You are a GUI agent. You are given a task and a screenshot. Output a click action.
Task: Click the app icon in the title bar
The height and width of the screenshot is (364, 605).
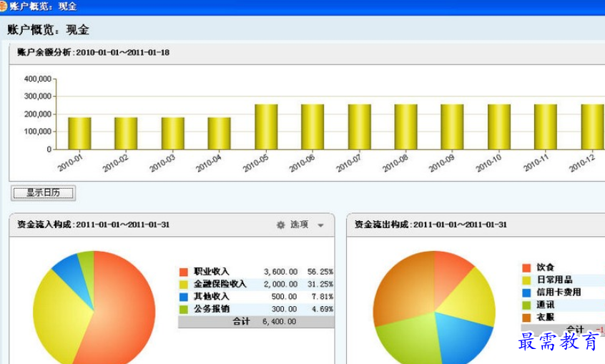pos(4,6)
